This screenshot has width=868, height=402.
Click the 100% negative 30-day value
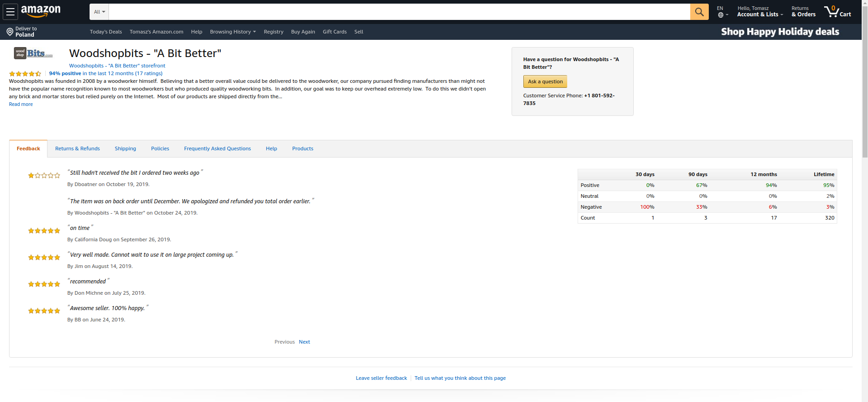click(x=647, y=207)
